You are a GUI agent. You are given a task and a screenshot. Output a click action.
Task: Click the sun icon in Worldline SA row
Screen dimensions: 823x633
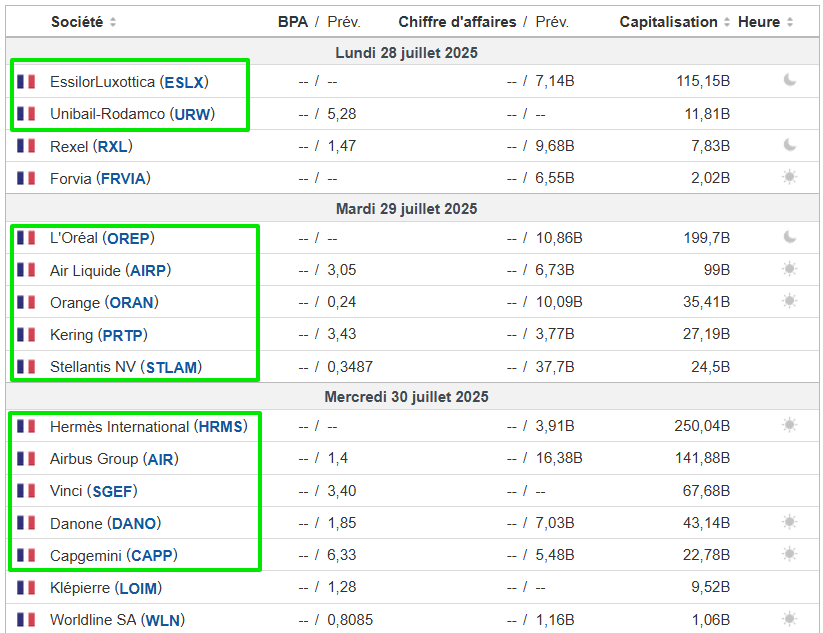[x=790, y=620]
